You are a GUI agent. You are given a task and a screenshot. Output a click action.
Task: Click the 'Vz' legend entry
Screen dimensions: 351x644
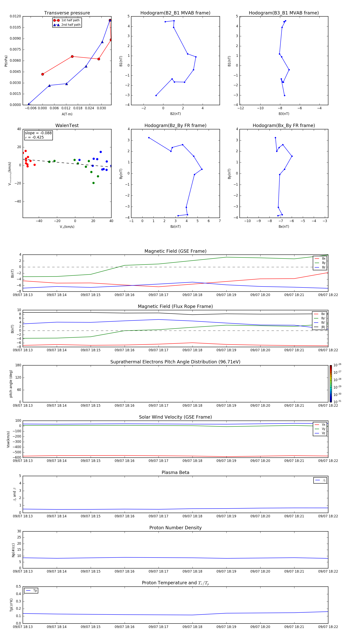click(320, 433)
